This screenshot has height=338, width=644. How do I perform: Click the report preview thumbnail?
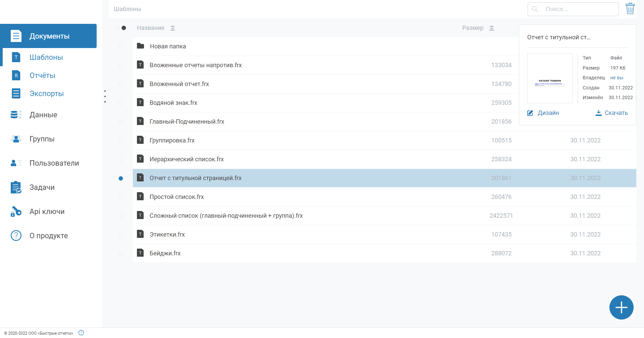[x=550, y=78]
